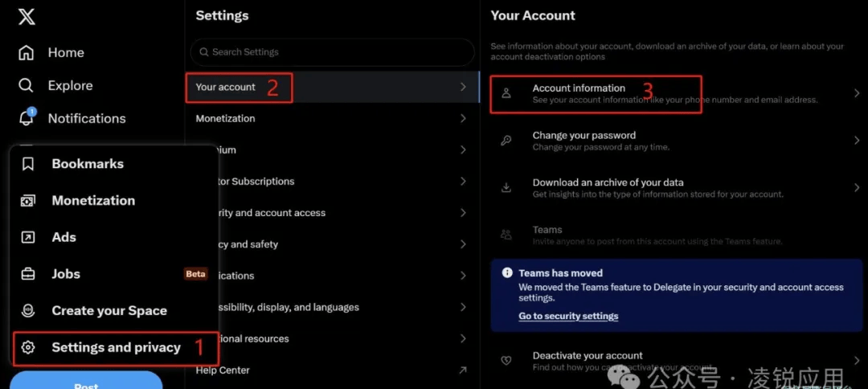Choose Ads from the popup menu
The width and height of the screenshot is (868, 389).
click(114, 237)
